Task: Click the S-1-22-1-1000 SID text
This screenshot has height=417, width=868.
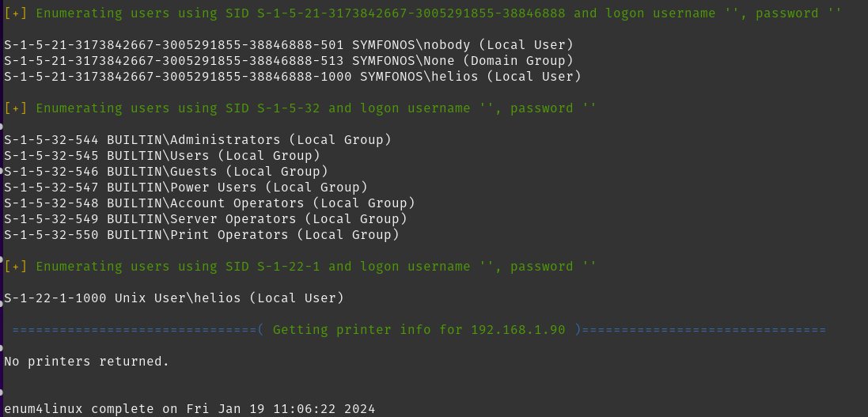Action: click(55, 298)
